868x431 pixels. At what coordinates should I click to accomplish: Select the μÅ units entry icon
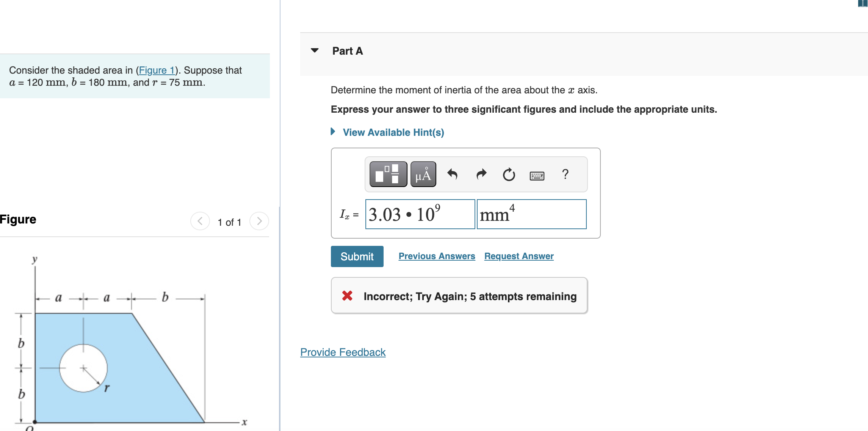coord(422,174)
